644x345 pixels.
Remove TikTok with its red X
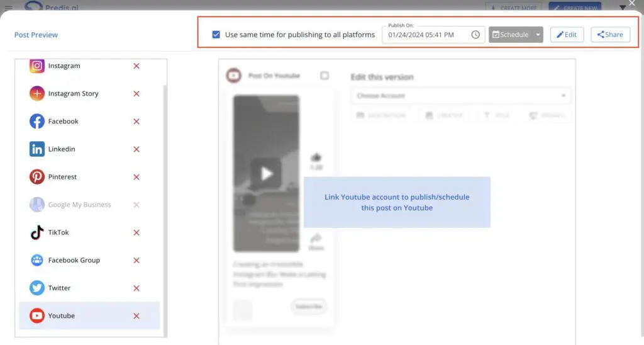pyautogui.click(x=136, y=232)
